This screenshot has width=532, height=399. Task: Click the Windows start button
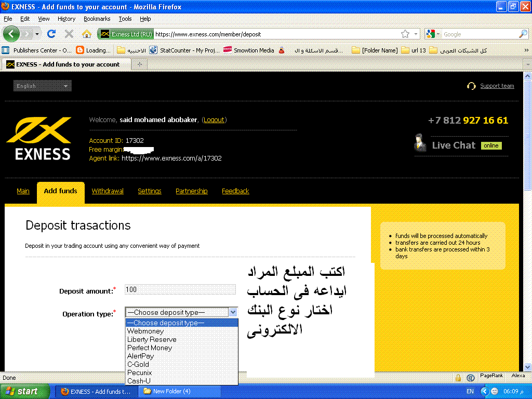25,391
